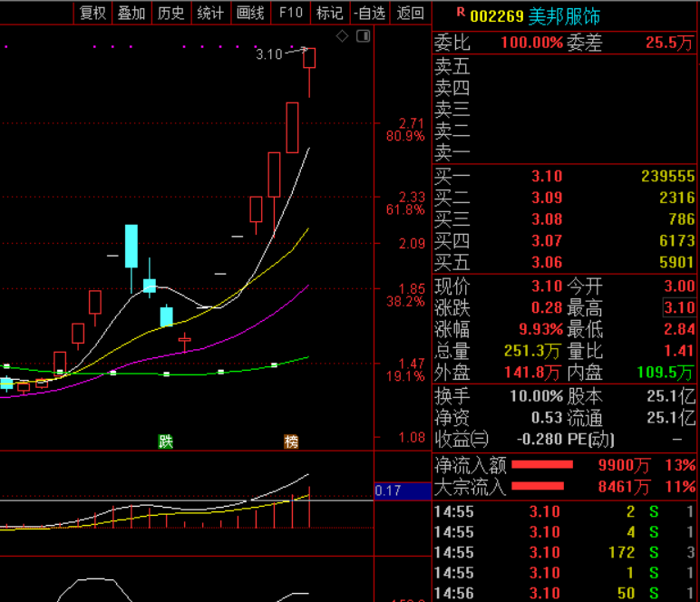
Task: Select the 画线 drawing tool
Action: 250,13
